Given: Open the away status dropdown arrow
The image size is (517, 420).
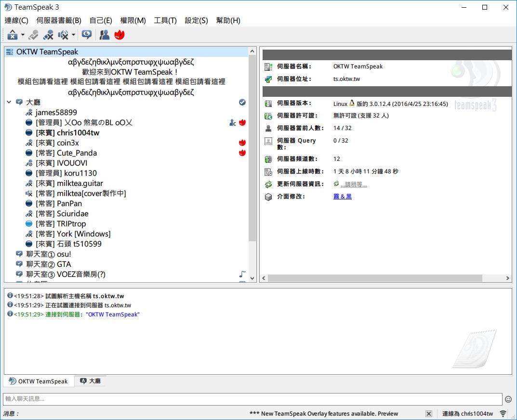Looking at the screenshot, I should click(23, 35).
